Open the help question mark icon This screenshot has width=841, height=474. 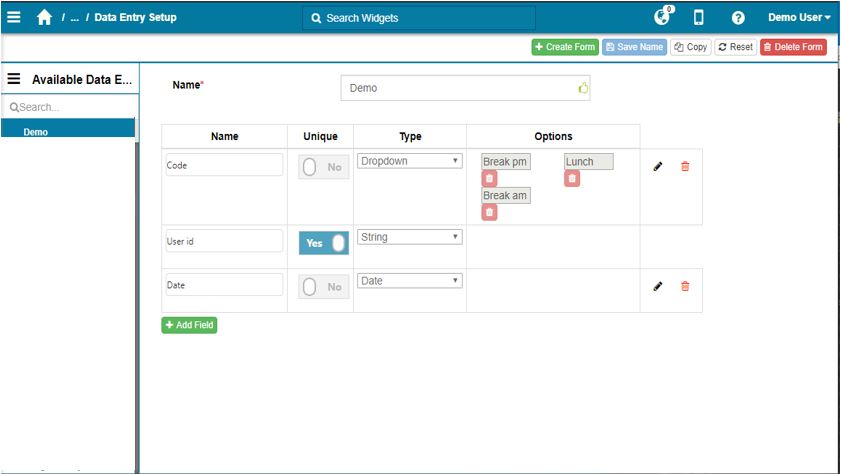(738, 17)
